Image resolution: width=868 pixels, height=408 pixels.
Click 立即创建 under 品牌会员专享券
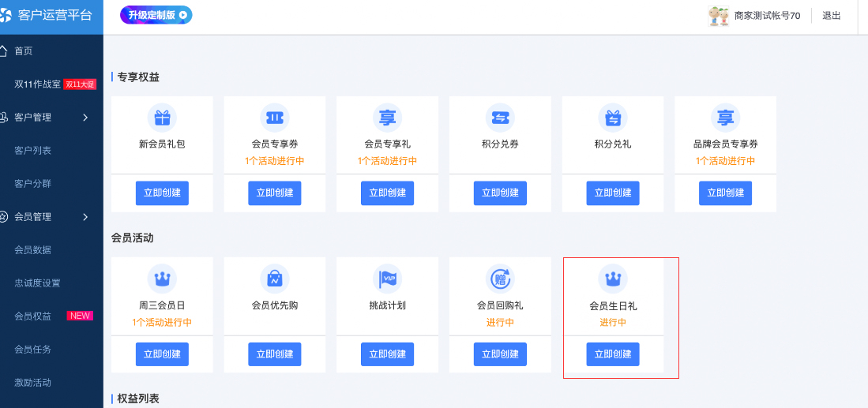click(725, 193)
